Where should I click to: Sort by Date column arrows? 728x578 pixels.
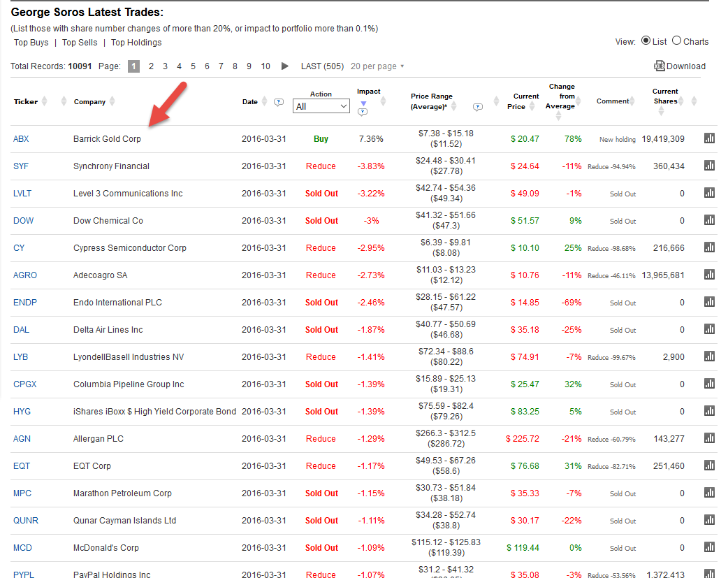[x=264, y=101]
